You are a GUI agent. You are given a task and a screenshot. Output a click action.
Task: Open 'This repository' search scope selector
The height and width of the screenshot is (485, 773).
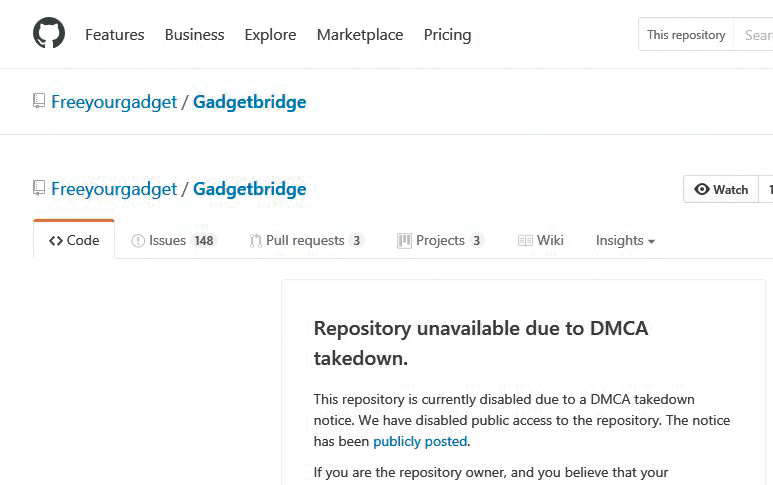(686, 35)
